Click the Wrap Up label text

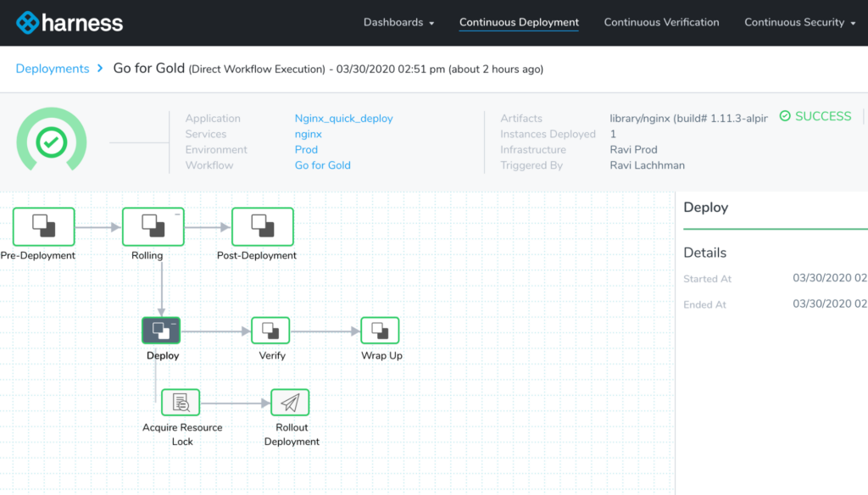pyautogui.click(x=381, y=355)
